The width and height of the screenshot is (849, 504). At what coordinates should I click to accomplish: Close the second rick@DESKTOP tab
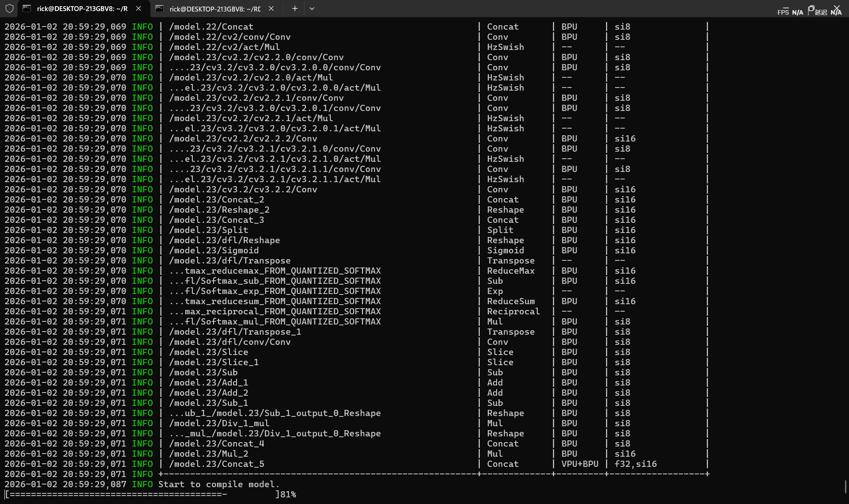tap(271, 8)
